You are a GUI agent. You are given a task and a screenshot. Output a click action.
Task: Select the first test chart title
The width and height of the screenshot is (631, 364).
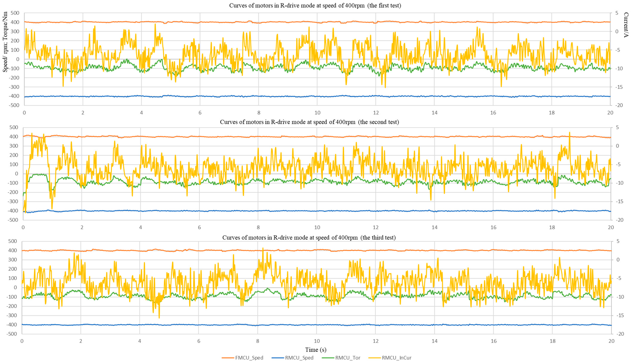315,5
